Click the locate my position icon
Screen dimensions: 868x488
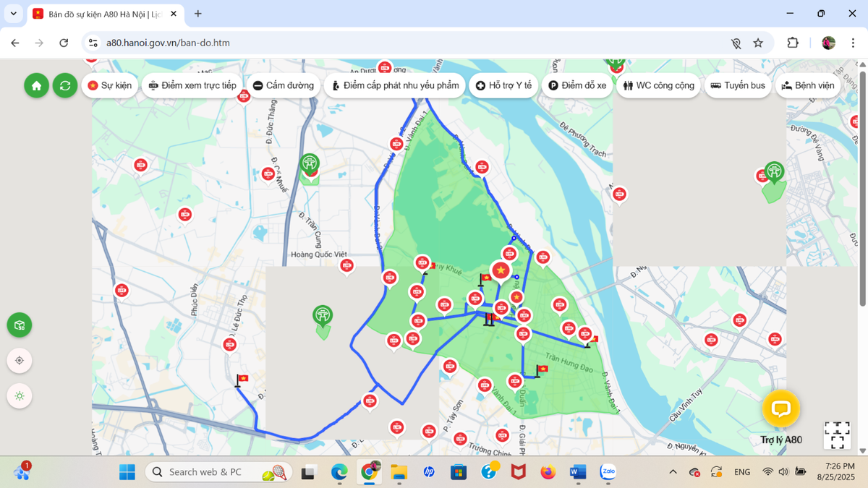[x=20, y=360]
